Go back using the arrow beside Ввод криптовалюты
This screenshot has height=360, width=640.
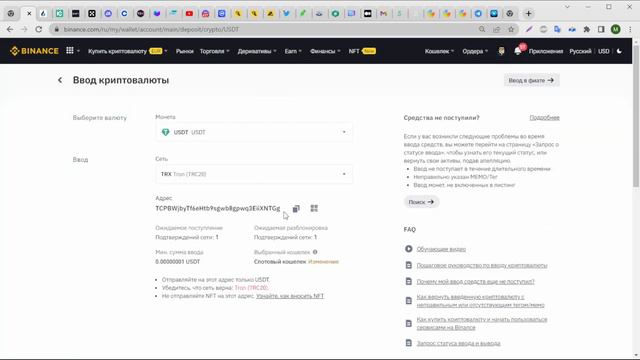click(x=60, y=80)
